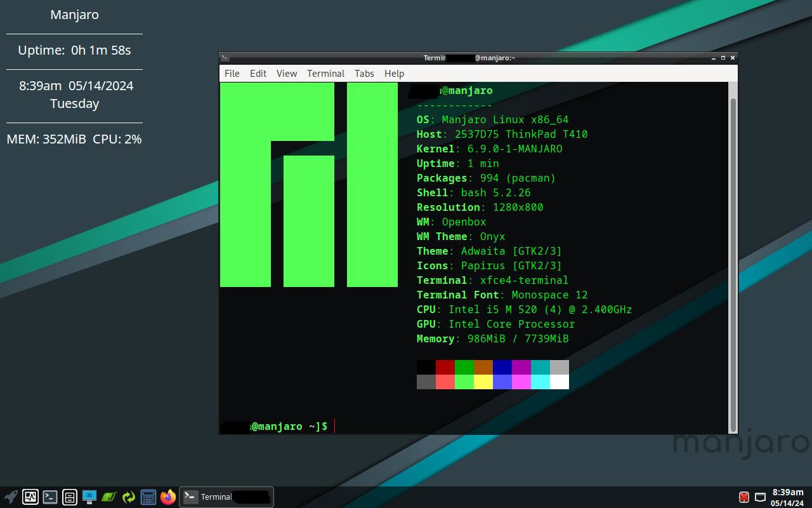
Task: Select the Terminal task button in taskbar
Action: tap(226, 497)
